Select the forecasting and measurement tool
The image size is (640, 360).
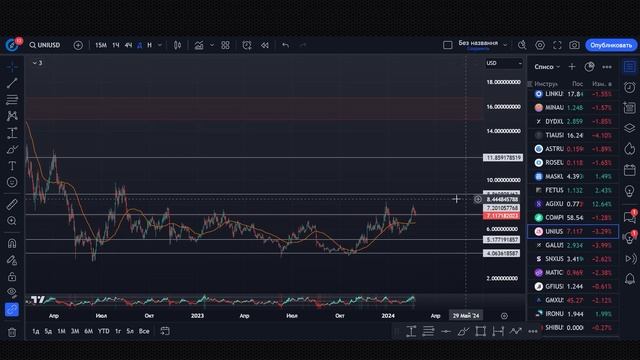pyautogui.click(x=12, y=133)
